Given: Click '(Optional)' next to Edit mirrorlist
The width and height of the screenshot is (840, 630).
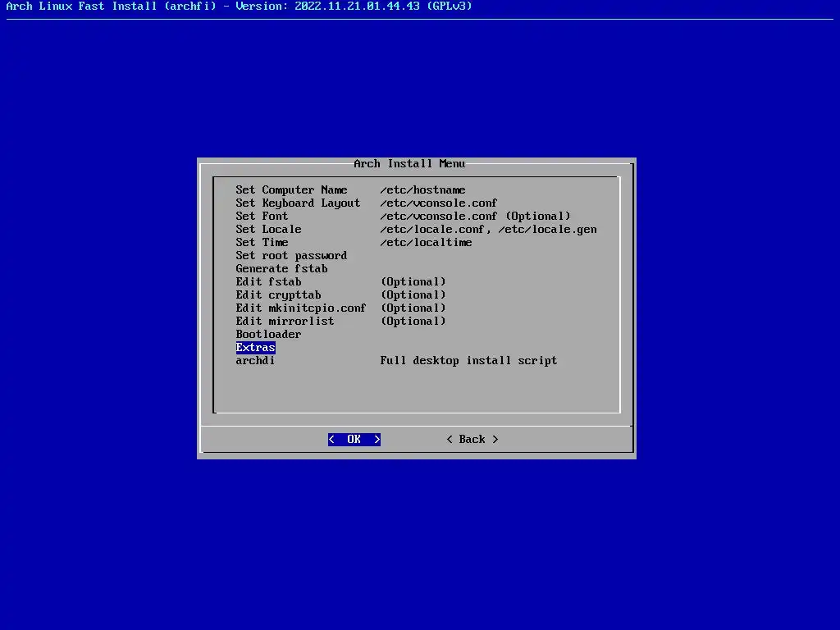Looking at the screenshot, I should [413, 321].
